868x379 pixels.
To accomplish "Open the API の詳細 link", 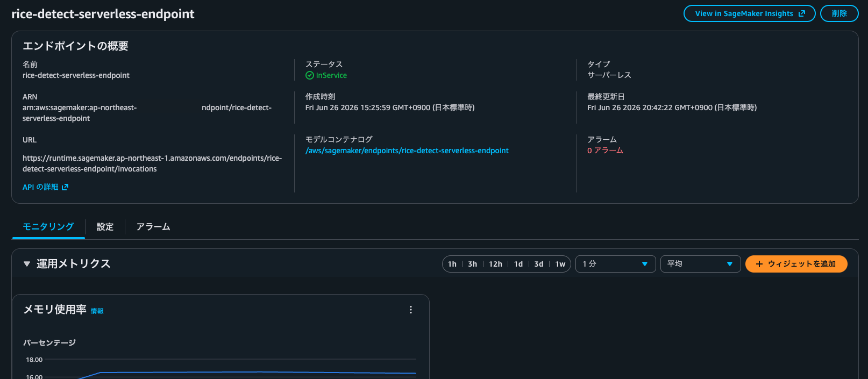I will tap(46, 187).
